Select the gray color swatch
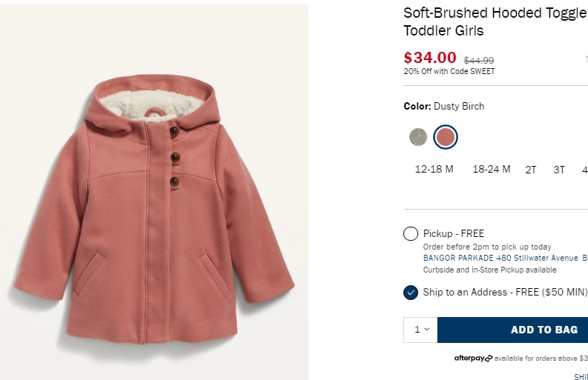The image size is (588, 380). [x=418, y=136]
